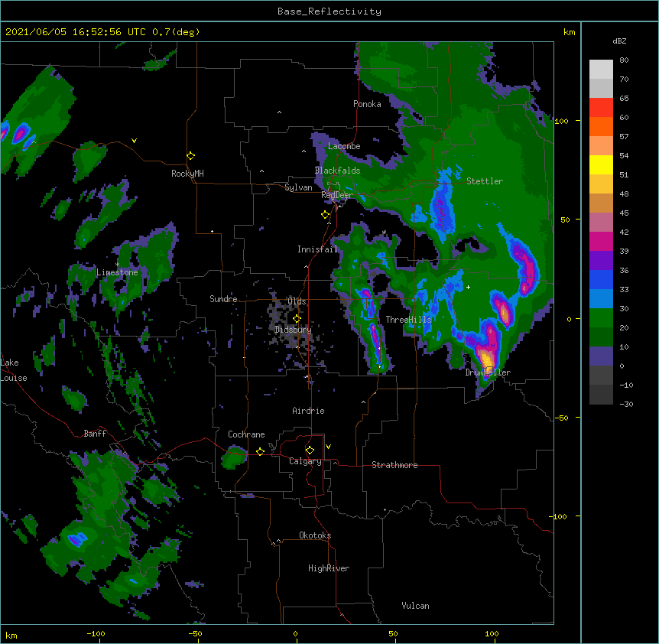Pick the light gray swatch below 80 dBZ
Viewport: 659px width, 644px height.
tap(601, 70)
